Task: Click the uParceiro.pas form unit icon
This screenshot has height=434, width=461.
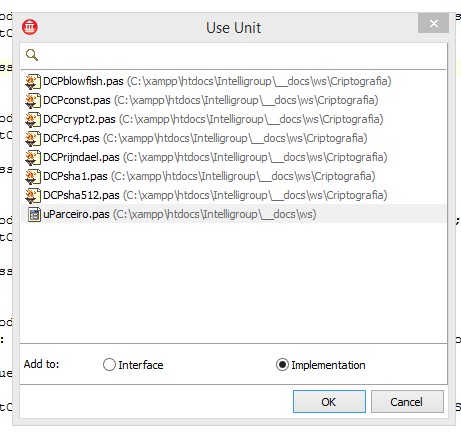Action: pos(34,214)
